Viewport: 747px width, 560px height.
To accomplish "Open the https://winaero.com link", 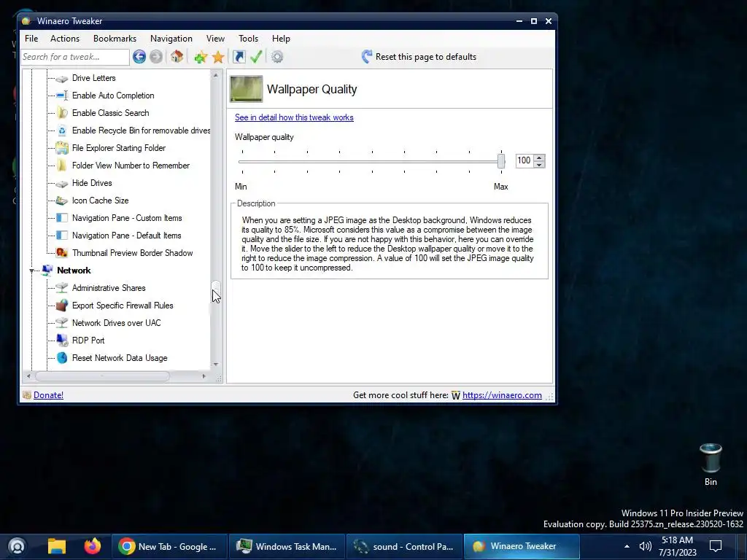I will [x=502, y=395].
